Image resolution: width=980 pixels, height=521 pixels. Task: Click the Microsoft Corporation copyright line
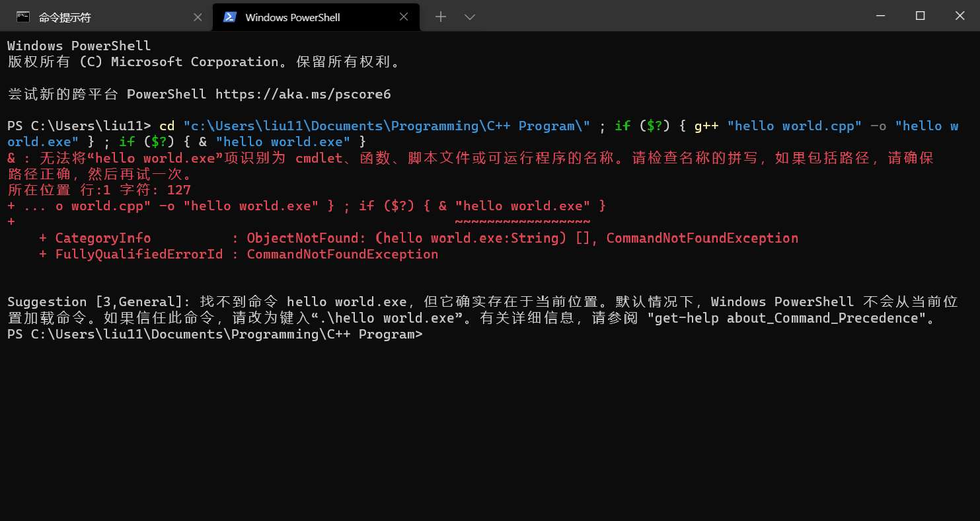(x=204, y=62)
